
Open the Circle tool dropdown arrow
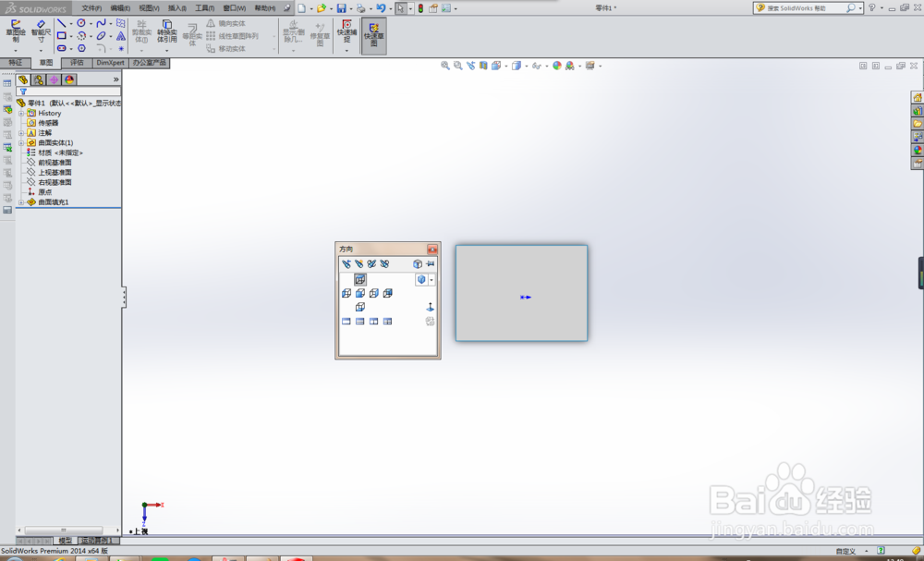91,24
